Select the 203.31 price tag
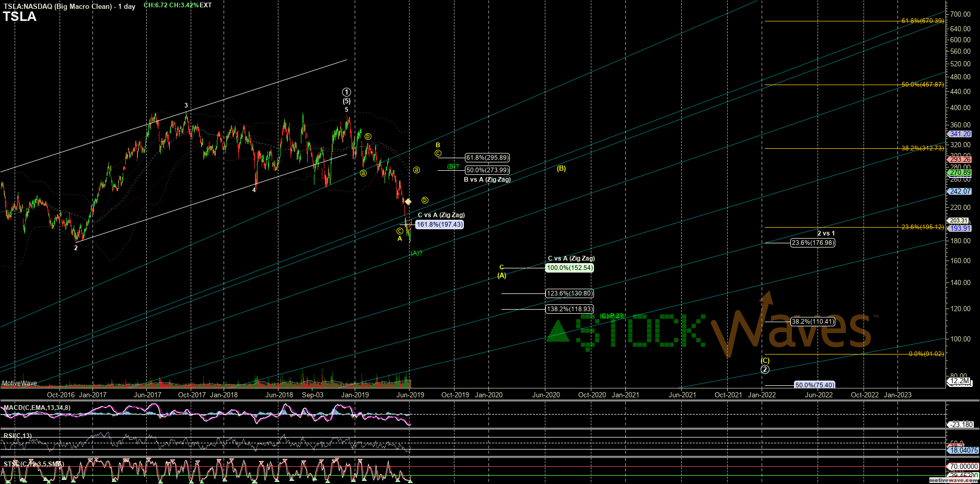 click(x=959, y=220)
